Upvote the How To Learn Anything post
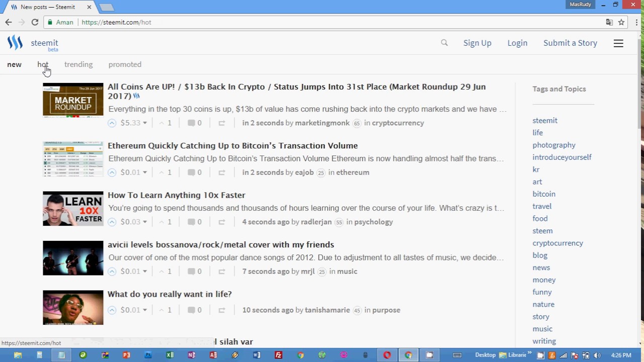 tap(112, 222)
